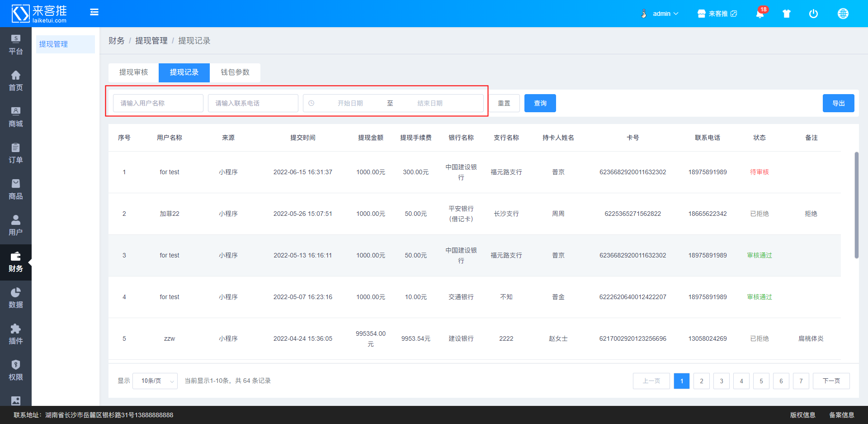This screenshot has width=868, height=424.
Task: Go to page 4
Action: [x=741, y=381]
